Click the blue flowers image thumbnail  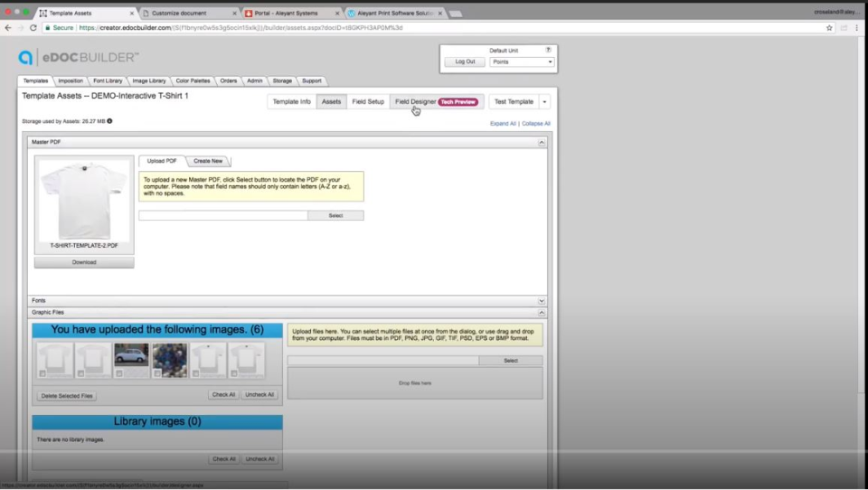tap(170, 361)
